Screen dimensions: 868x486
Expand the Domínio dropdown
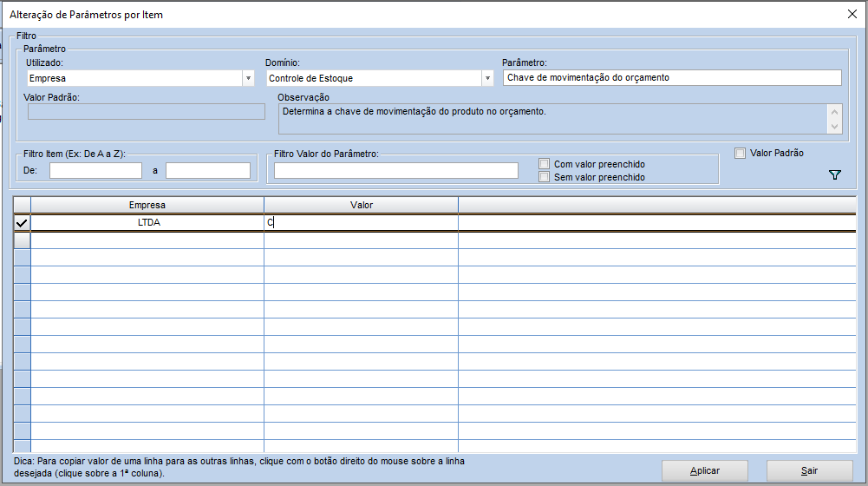point(486,78)
